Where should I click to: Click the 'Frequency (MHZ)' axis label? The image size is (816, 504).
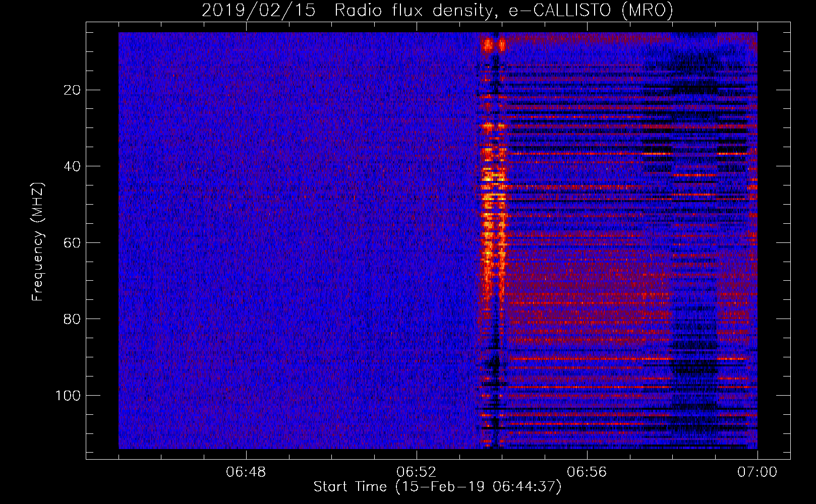(38, 242)
